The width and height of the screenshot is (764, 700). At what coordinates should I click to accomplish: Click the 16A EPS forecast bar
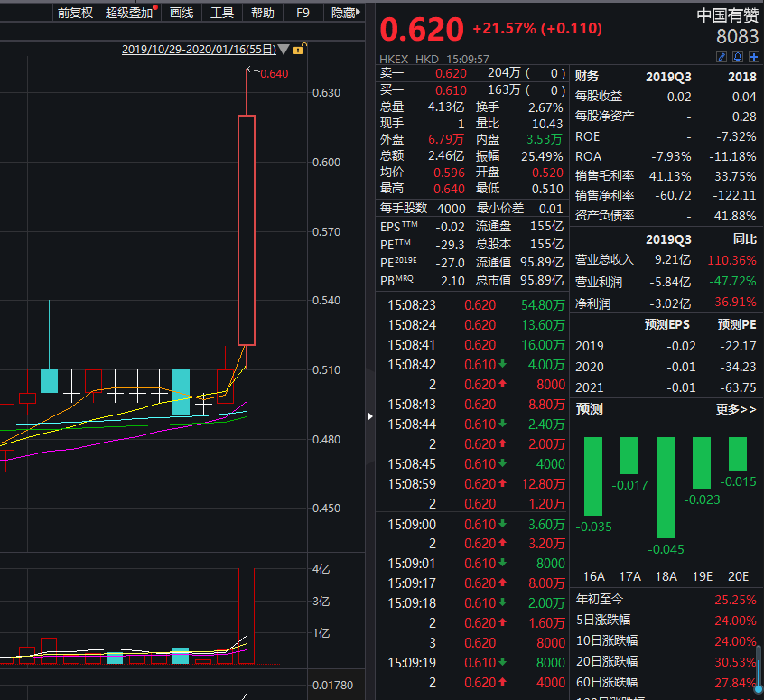[x=593, y=476]
